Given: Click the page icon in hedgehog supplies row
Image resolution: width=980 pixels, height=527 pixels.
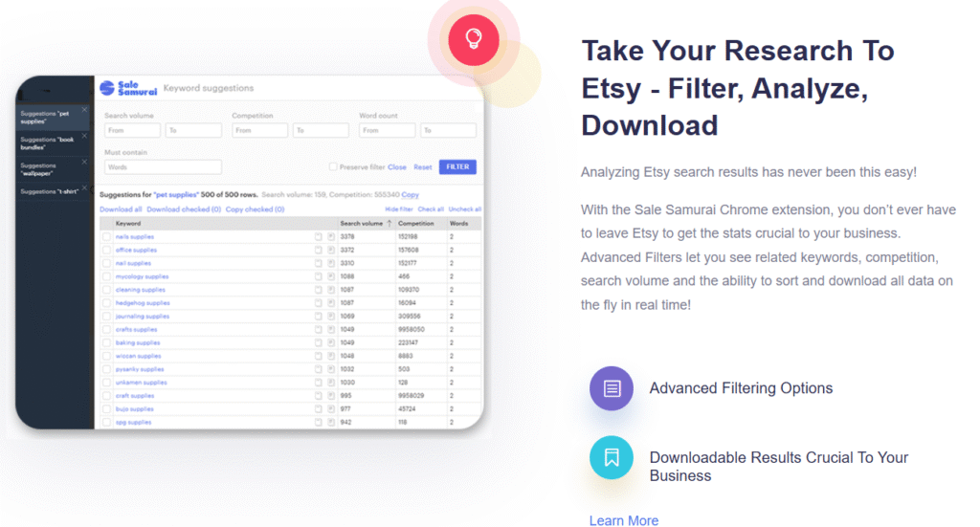Looking at the screenshot, I should point(330,303).
